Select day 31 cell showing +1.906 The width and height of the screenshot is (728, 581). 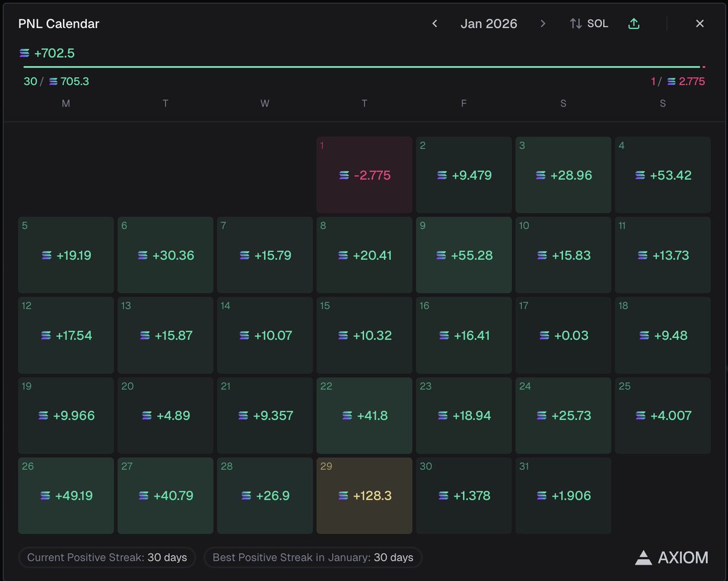coord(564,495)
